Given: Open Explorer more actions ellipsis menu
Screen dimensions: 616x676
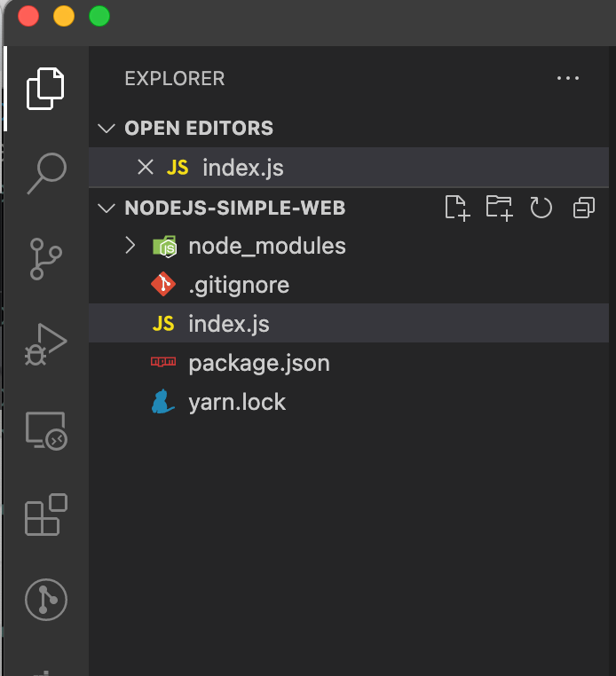Looking at the screenshot, I should [567, 79].
